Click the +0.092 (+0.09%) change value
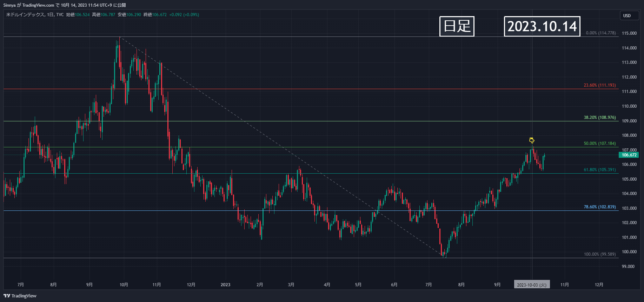This screenshot has width=644, height=302. coord(184,15)
